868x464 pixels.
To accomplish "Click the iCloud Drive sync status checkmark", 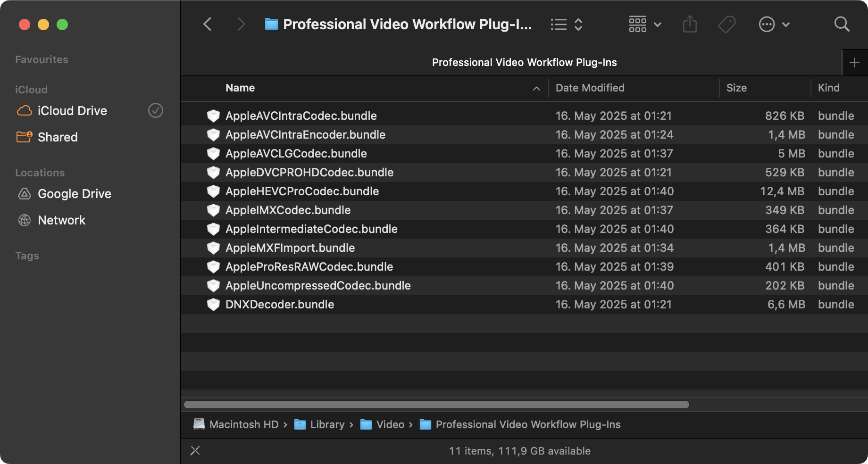I will coord(156,110).
